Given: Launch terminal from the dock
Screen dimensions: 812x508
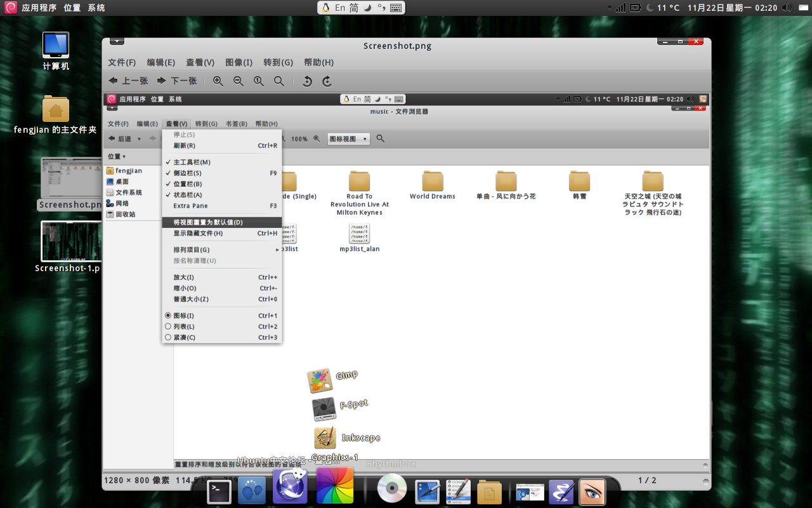Looking at the screenshot, I should pos(218,491).
